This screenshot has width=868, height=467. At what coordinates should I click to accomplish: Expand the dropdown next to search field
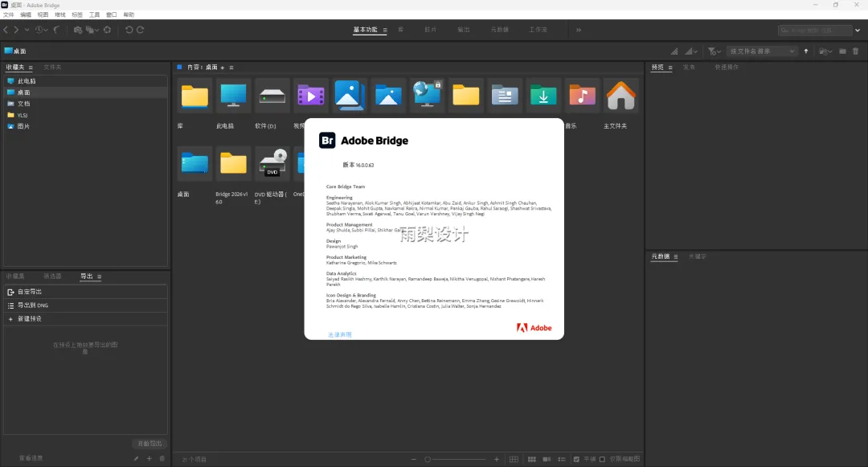[858, 30]
